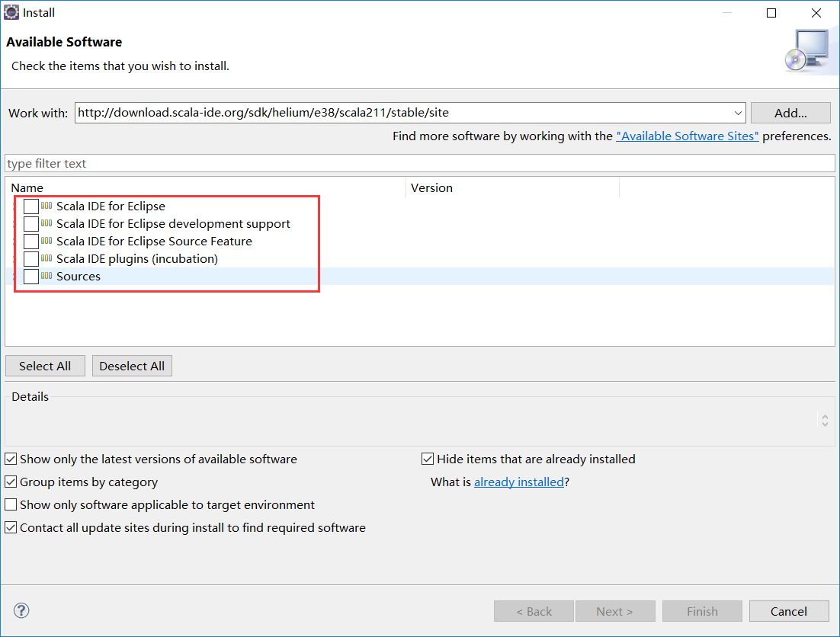
Task: Select Scala IDE plugins (incubation) row text
Action: 137,258
